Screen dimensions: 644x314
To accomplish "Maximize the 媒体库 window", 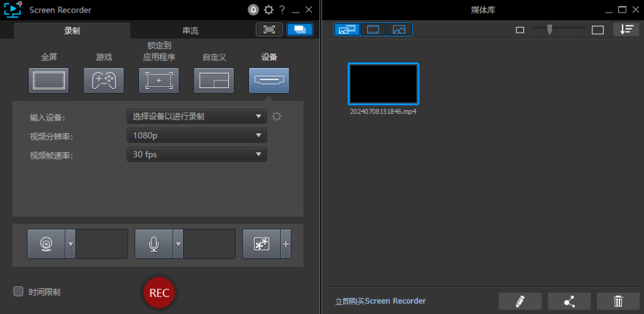I will pos(623,9).
